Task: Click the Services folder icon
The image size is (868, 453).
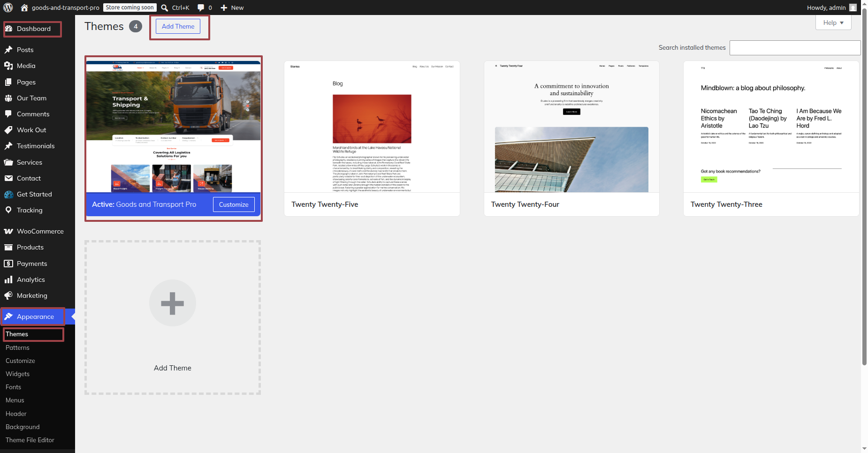Action: tap(8, 162)
